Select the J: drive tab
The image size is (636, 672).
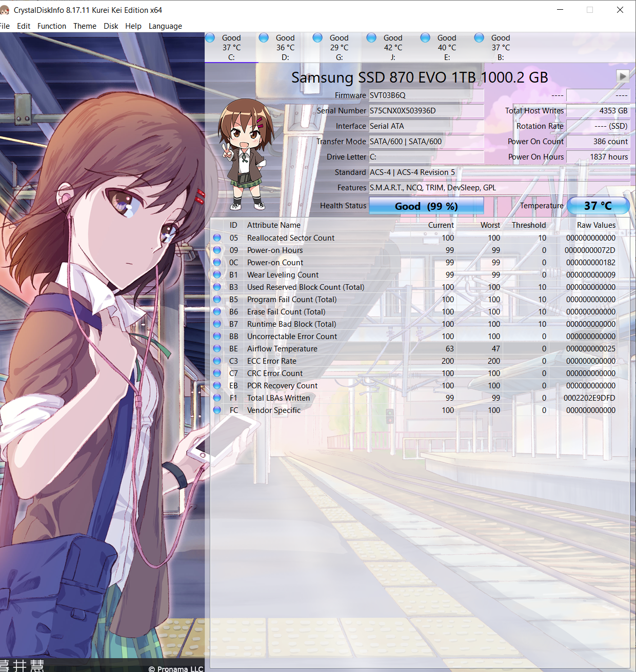coord(393,47)
